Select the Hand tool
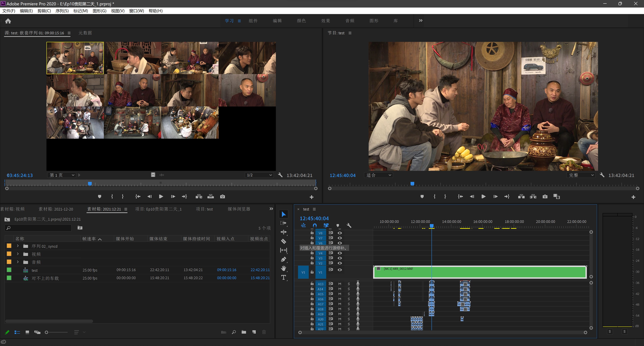The height and width of the screenshot is (346, 644). 283,268
